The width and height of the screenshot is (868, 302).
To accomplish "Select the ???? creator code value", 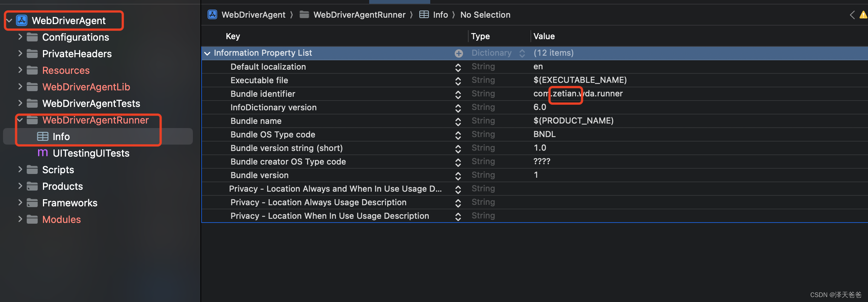I will [x=542, y=161].
